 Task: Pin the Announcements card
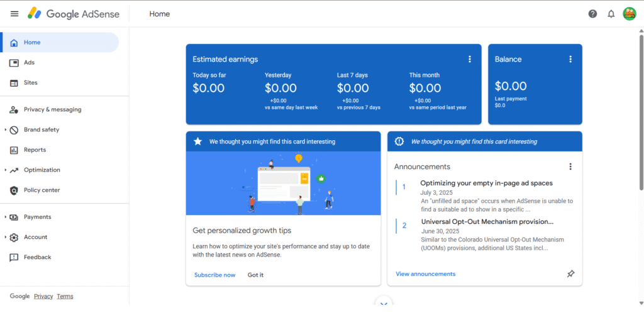pyautogui.click(x=570, y=274)
